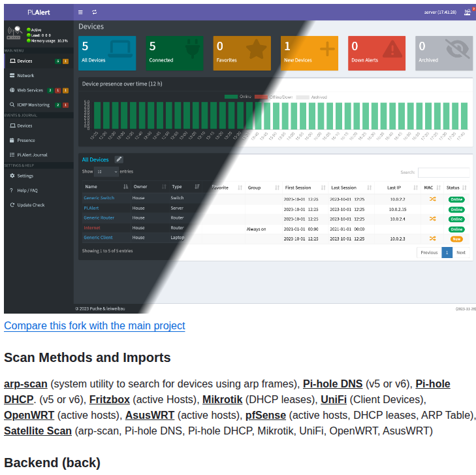The height and width of the screenshot is (475, 476).
Task: Open the Archived tile with crossed-eye icon
Action: point(443,53)
